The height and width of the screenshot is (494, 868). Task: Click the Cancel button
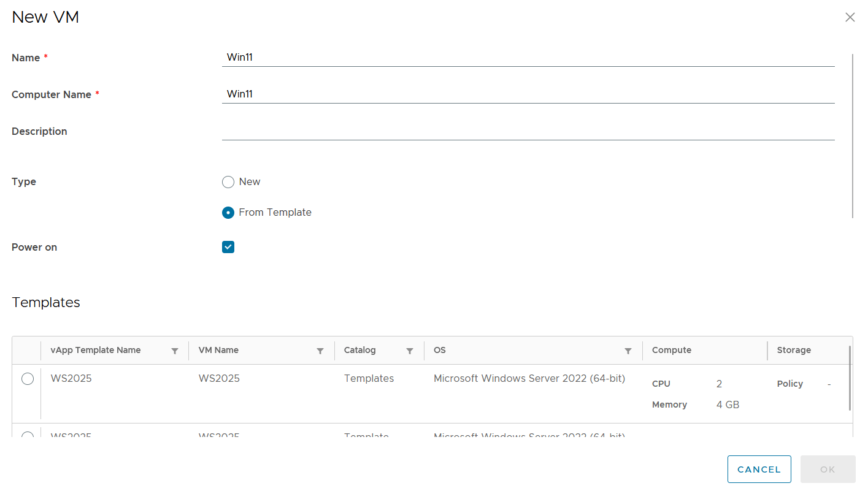click(x=759, y=469)
